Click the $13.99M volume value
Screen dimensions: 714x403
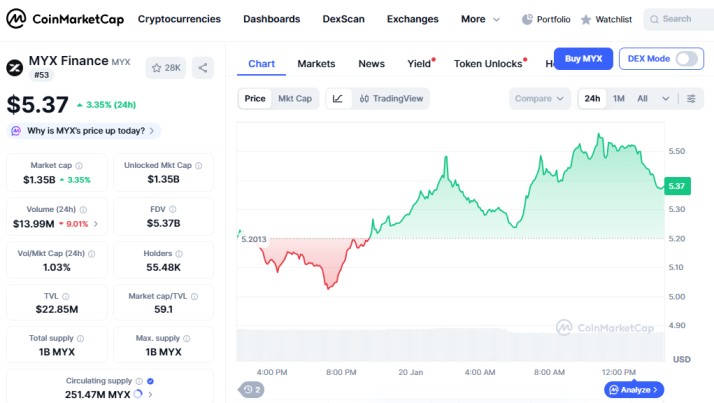34,224
